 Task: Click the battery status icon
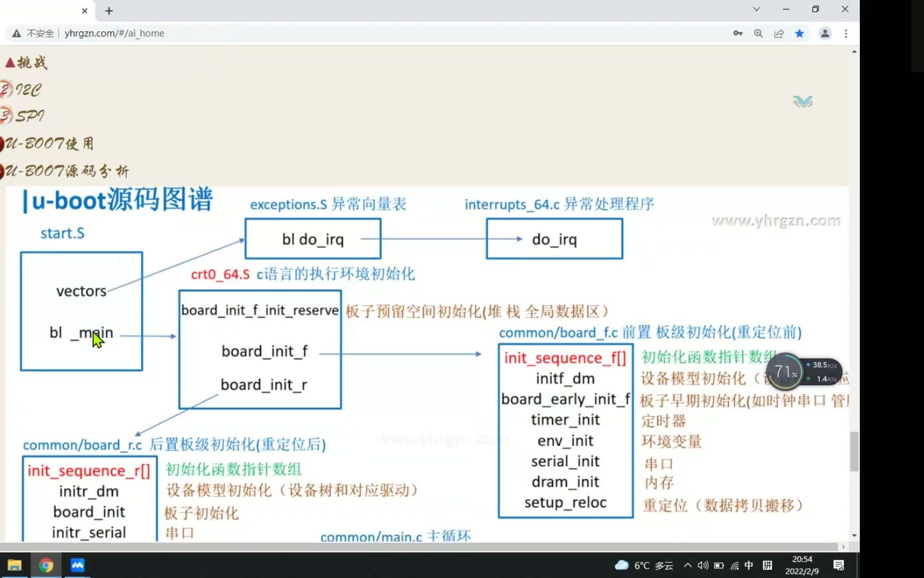click(719, 565)
